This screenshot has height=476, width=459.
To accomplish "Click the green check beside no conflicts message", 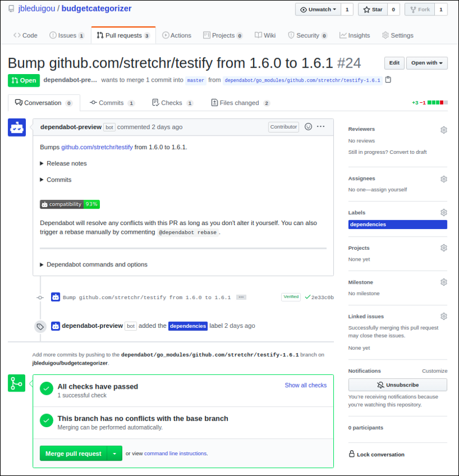I will tap(46, 420).
